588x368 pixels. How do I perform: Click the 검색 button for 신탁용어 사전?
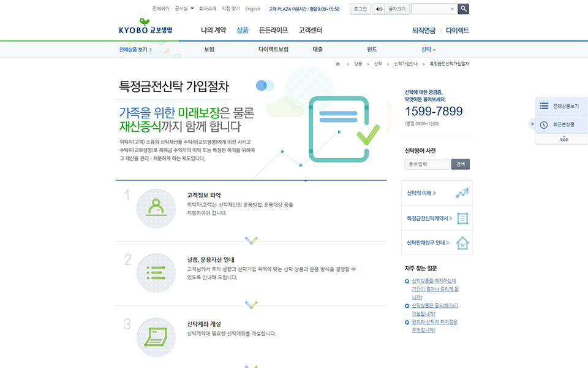461,164
